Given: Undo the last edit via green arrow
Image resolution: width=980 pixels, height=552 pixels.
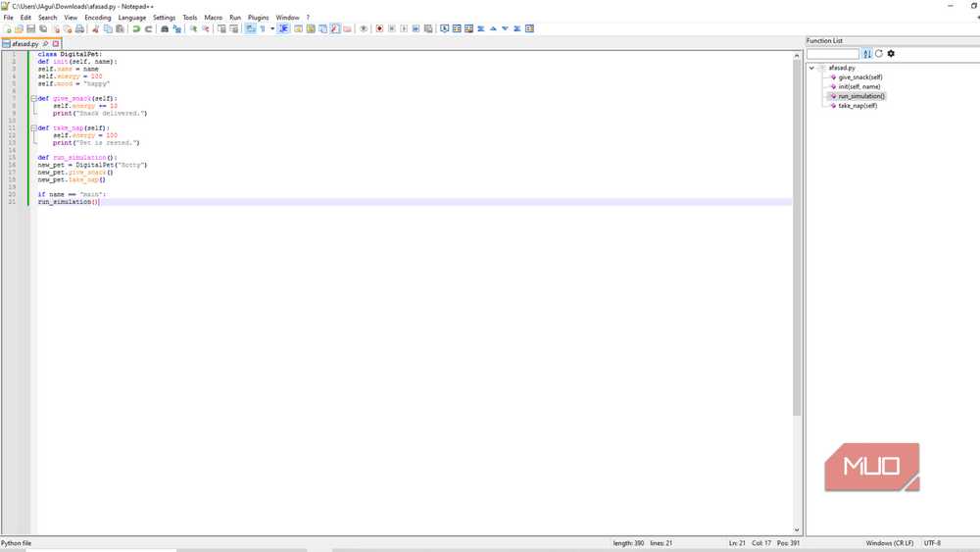Looking at the screenshot, I should click(135, 28).
